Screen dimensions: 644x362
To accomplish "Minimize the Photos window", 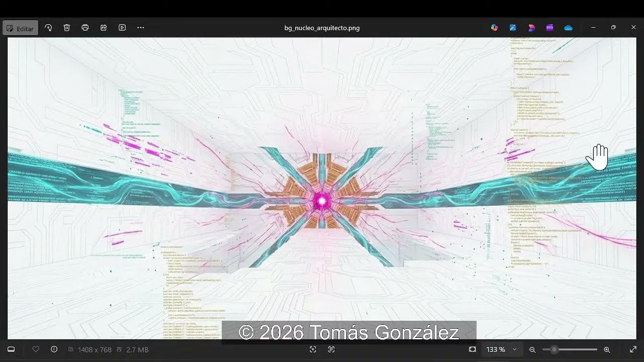I will (593, 28).
